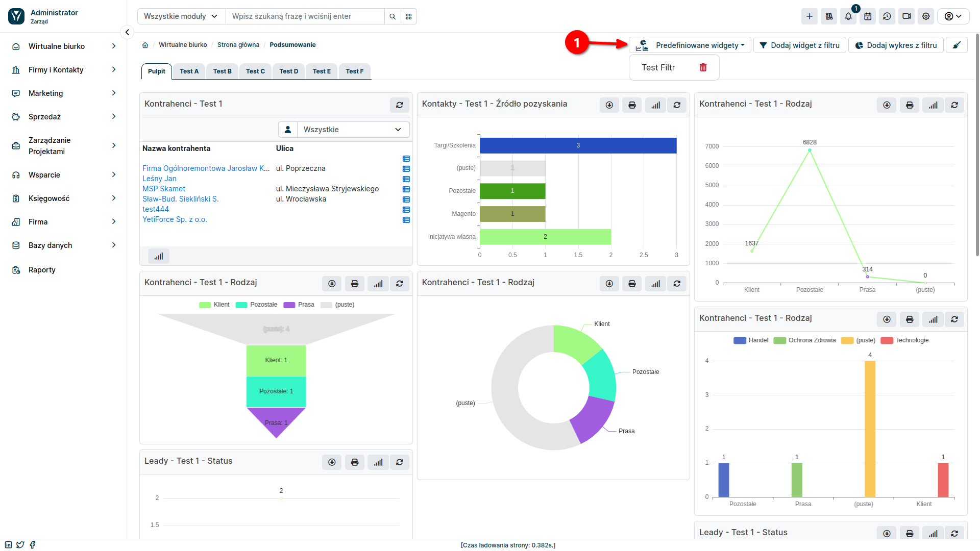The height and width of the screenshot is (551, 980).
Task: Expand Księgowość menu
Action: (x=63, y=198)
